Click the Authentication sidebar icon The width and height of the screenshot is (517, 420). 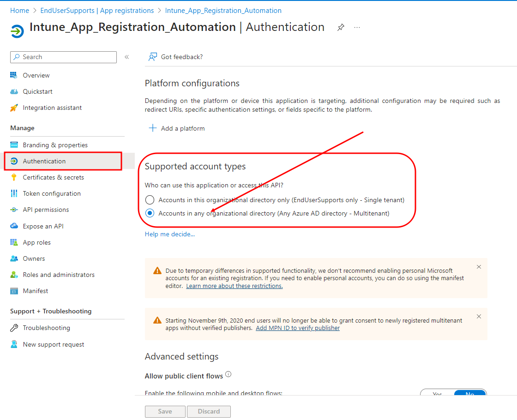tap(14, 161)
